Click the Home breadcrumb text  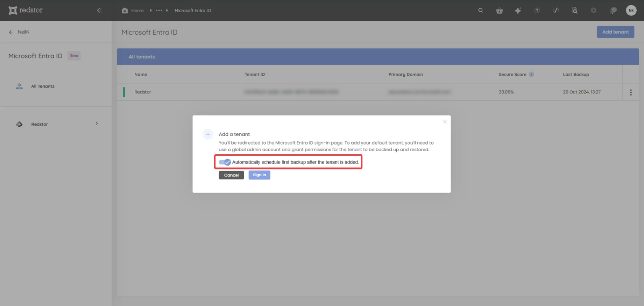[x=137, y=11]
